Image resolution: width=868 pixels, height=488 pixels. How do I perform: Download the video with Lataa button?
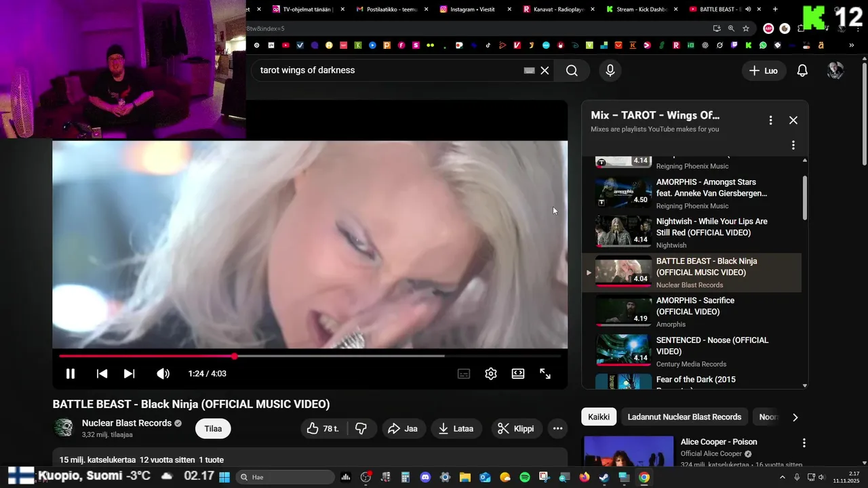pos(456,428)
